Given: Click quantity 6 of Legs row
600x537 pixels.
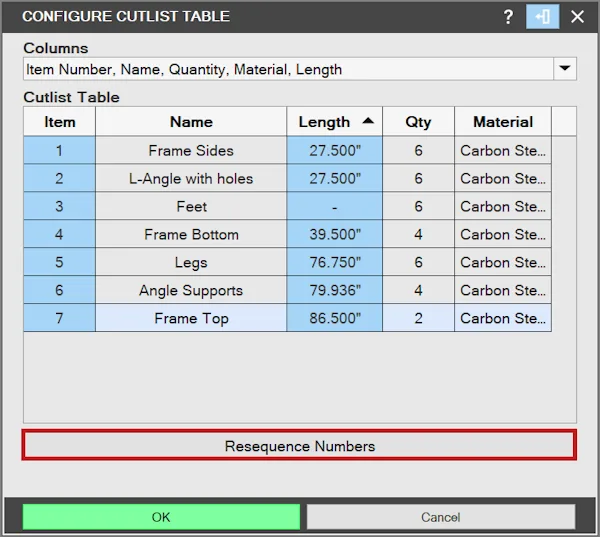Looking at the screenshot, I should [418, 262].
